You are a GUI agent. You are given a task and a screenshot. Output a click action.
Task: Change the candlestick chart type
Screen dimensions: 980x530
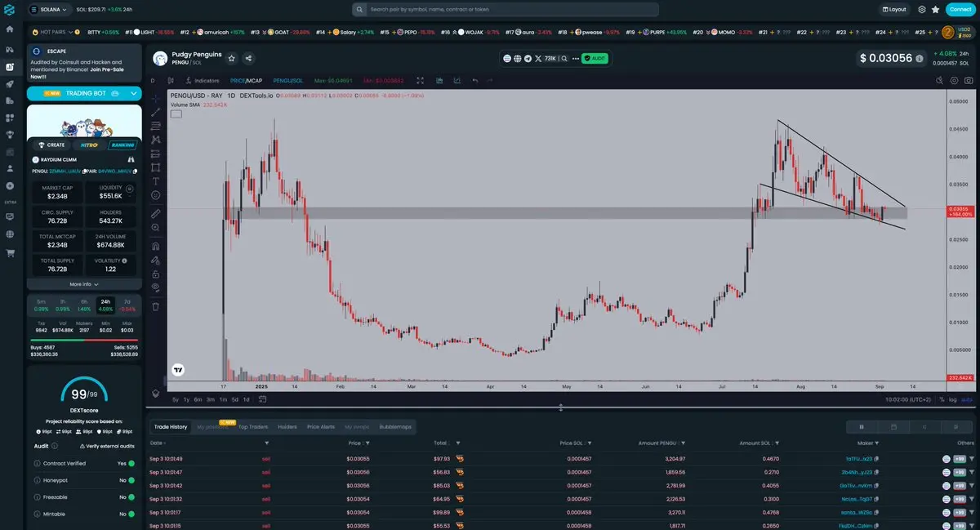[171, 81]
